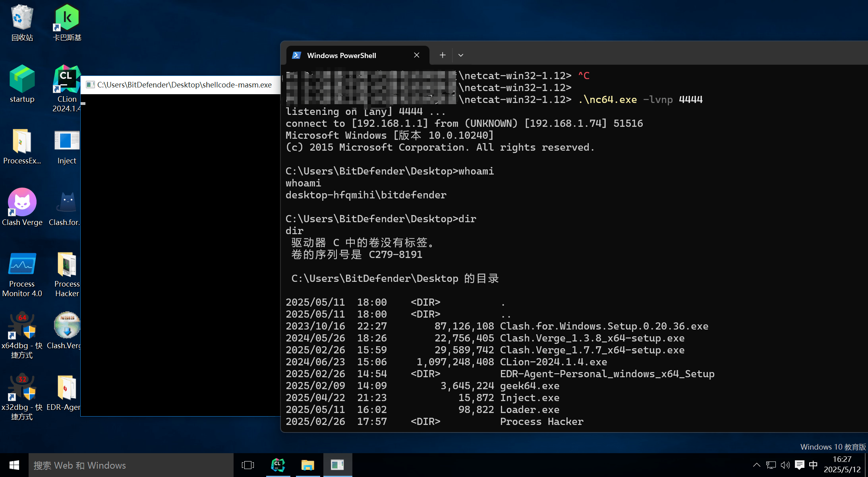Viewport: 868px width, 477px height.
Task: Click the Windows Start button
Action: [x=14, y=465]
